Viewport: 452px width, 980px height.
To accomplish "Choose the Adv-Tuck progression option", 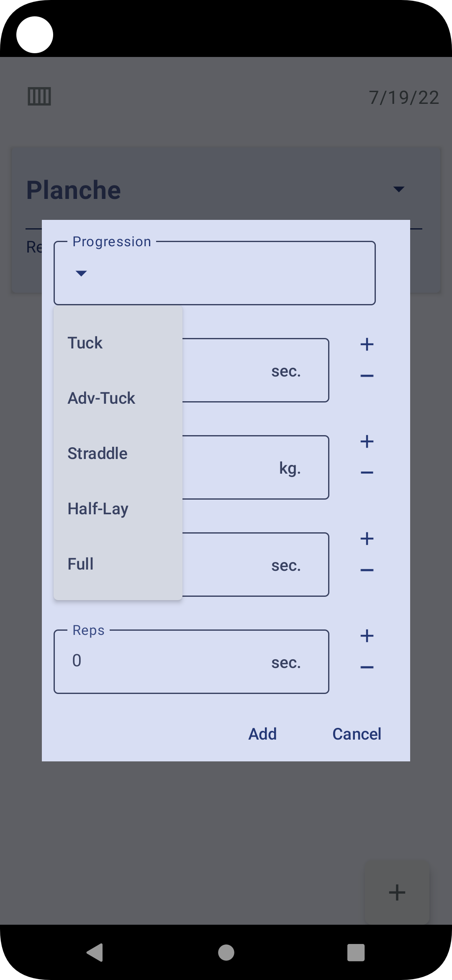I will [x=118, y=398].
